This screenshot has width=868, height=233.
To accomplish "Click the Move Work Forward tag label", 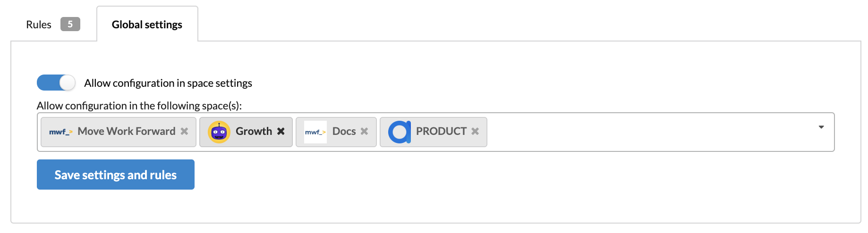I will pyautogui.click(x=127, y=132).
